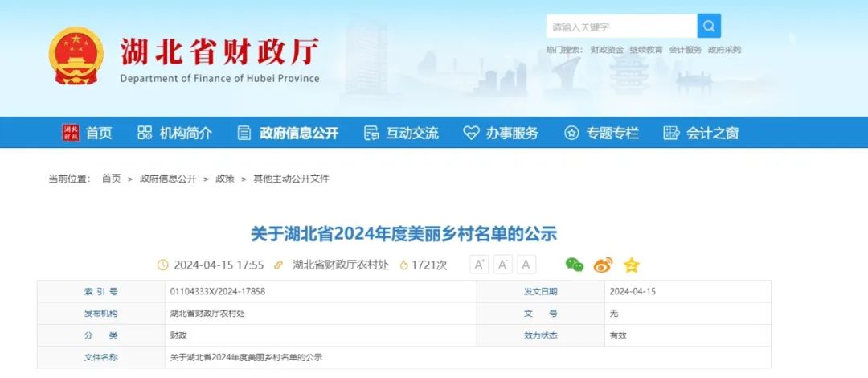Screen dimensions: 868x378
Task: Share article via Weibo icon
Action: (x=603, y=265)
